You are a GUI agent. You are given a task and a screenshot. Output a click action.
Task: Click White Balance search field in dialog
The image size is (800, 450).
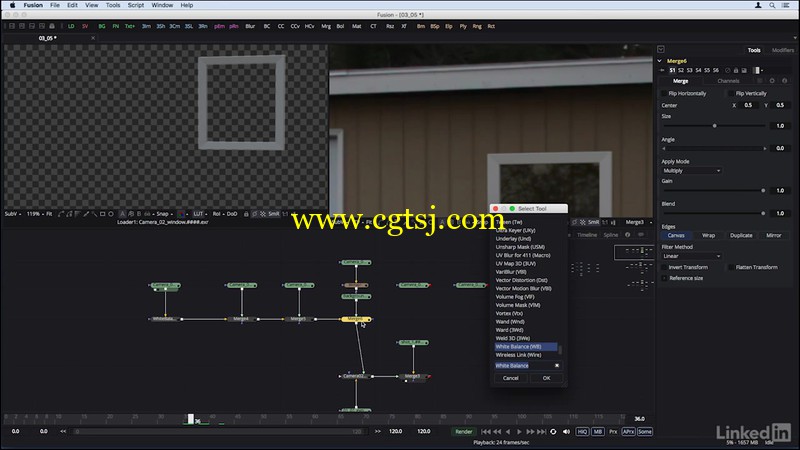[x=524, y=365]
